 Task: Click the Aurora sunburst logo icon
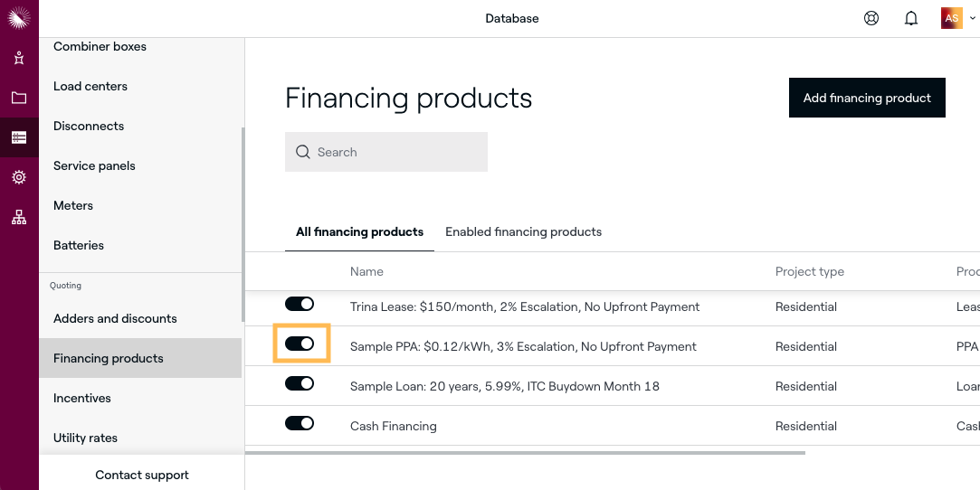point(19,18)
